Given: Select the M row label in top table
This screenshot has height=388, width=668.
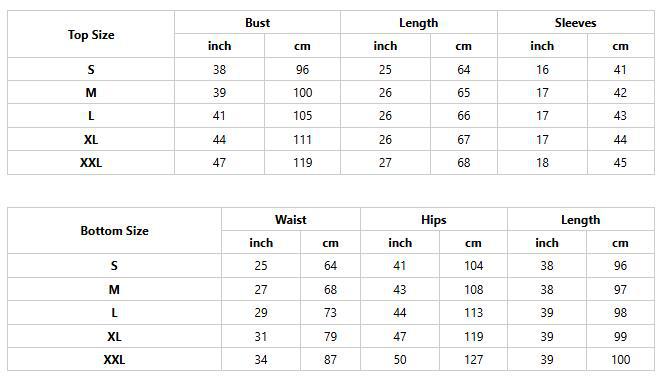Looking at the screenshot, I should [x=91, y=92].
